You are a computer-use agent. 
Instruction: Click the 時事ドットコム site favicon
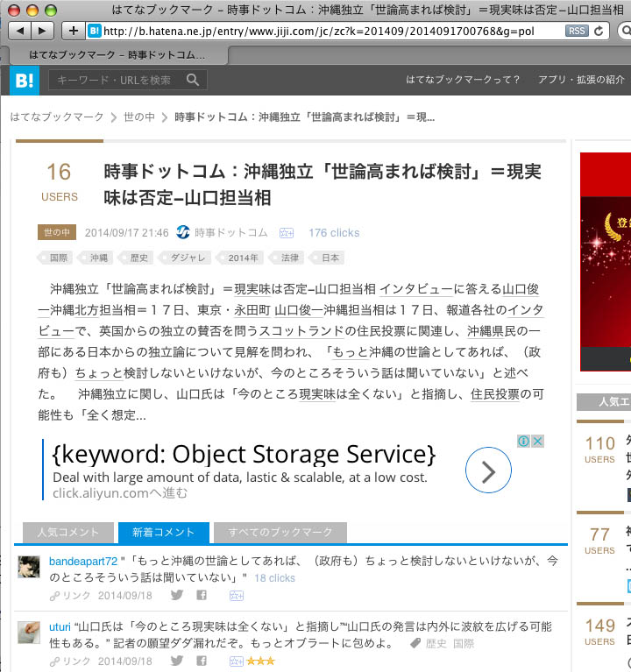click(183, 232)
